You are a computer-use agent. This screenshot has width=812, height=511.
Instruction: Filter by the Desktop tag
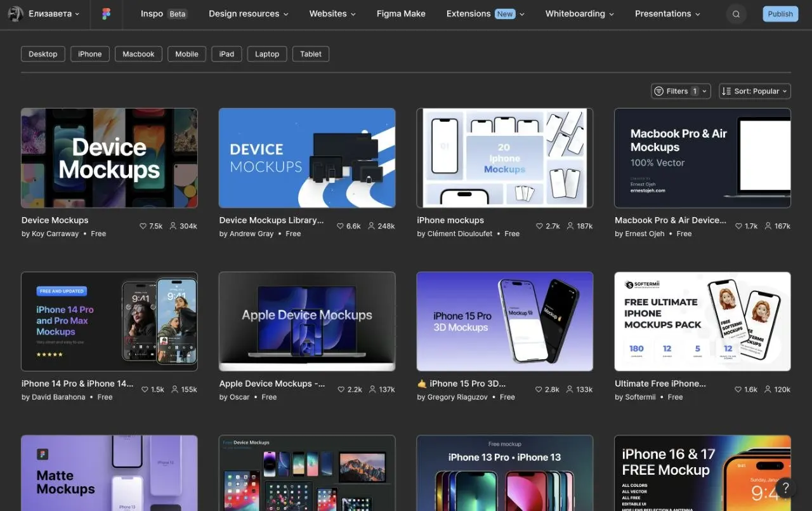[43, 54]
